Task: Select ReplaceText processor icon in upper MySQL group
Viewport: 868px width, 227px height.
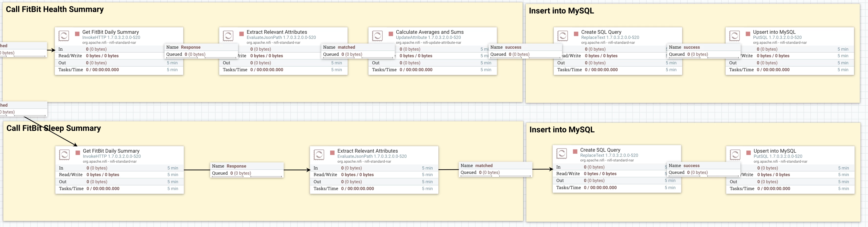Action: (563, 36)
